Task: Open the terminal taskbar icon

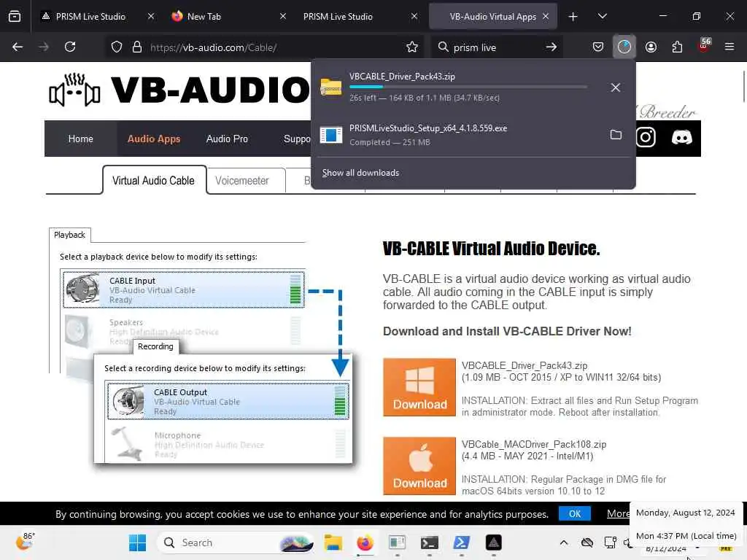Action: click(429, 542)
